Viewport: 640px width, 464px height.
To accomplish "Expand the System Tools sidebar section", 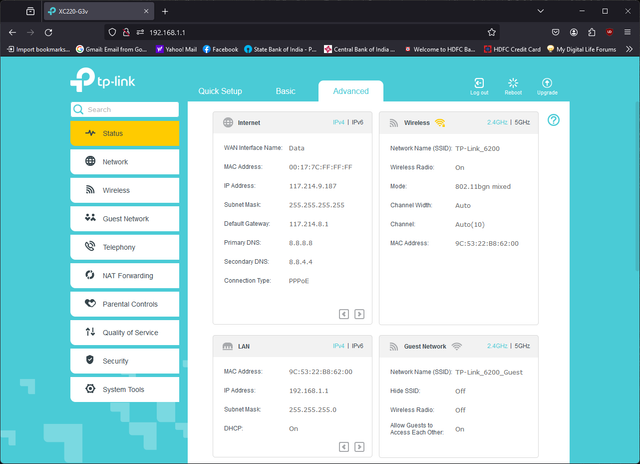I will click(125, 389).
